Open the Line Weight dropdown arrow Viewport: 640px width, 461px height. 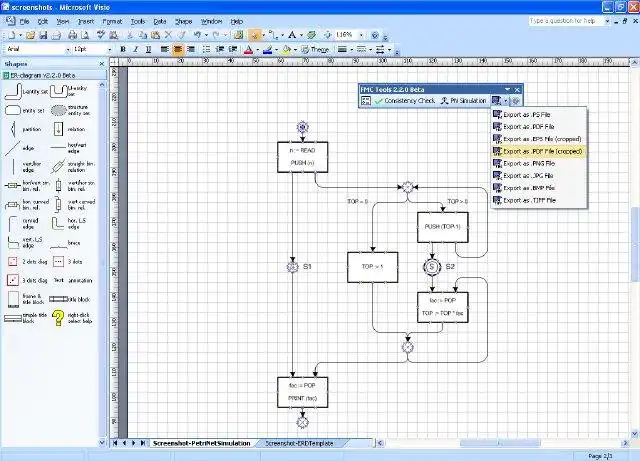[351, 49]
